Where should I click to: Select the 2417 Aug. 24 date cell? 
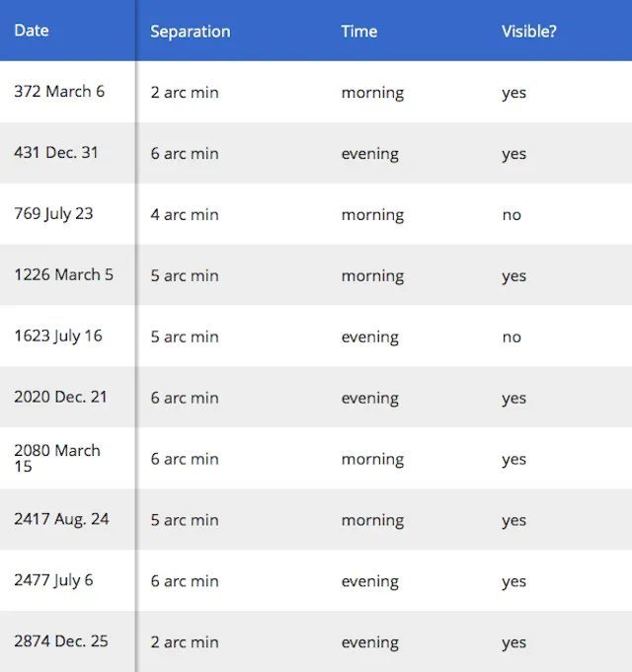point(61,520)
